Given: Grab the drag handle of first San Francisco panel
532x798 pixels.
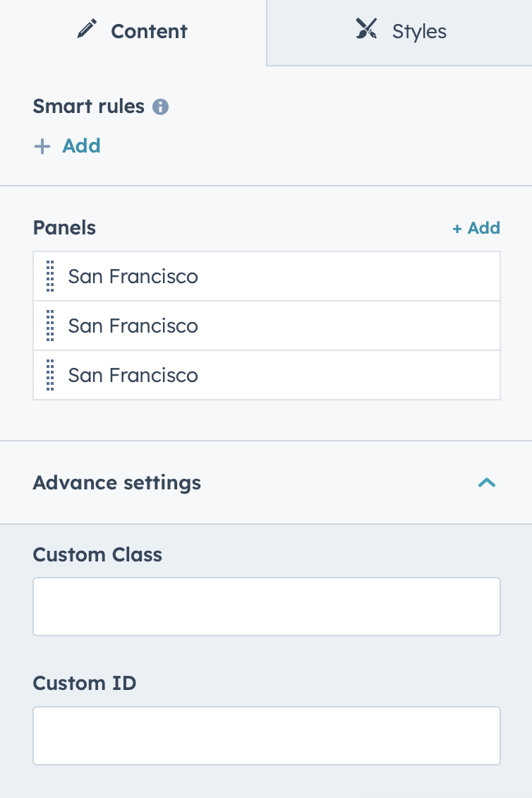Looking at the screenshot, I should [x=50, y=276].
